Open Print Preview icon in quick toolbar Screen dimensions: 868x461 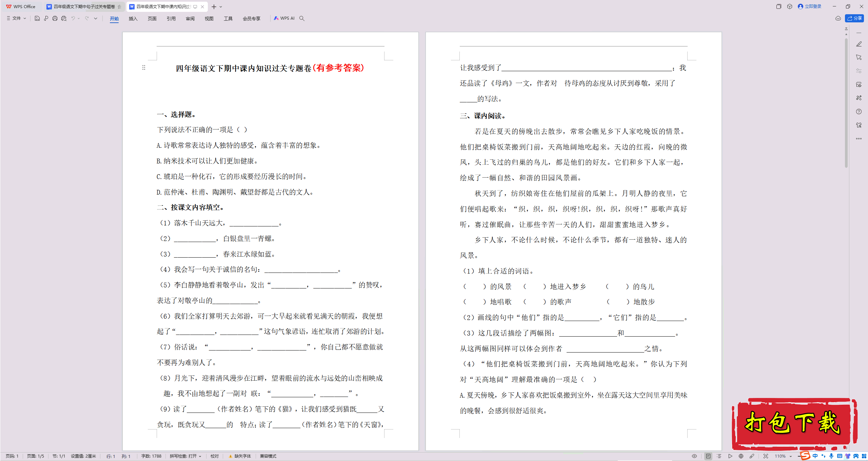[64, 18]
